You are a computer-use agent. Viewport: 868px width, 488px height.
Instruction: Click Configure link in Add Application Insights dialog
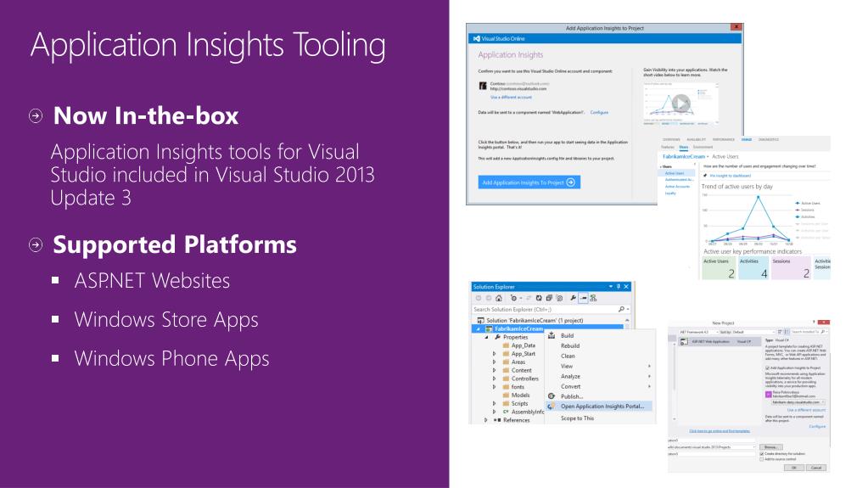[599, 112]
